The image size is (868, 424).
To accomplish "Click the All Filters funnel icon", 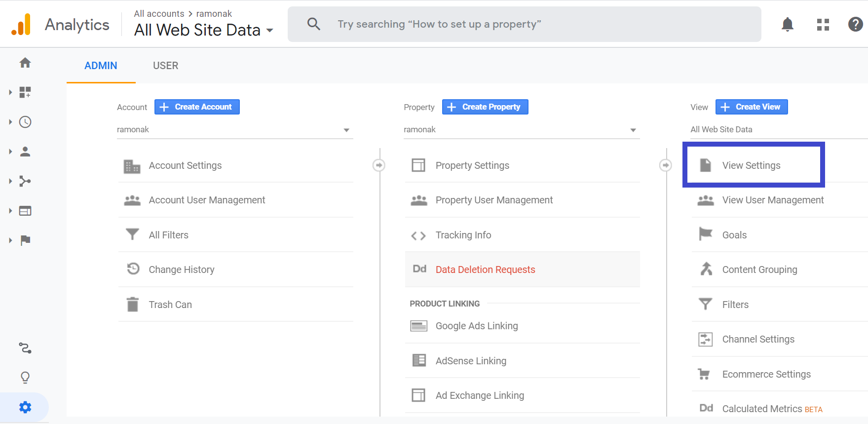I will 132,234.
